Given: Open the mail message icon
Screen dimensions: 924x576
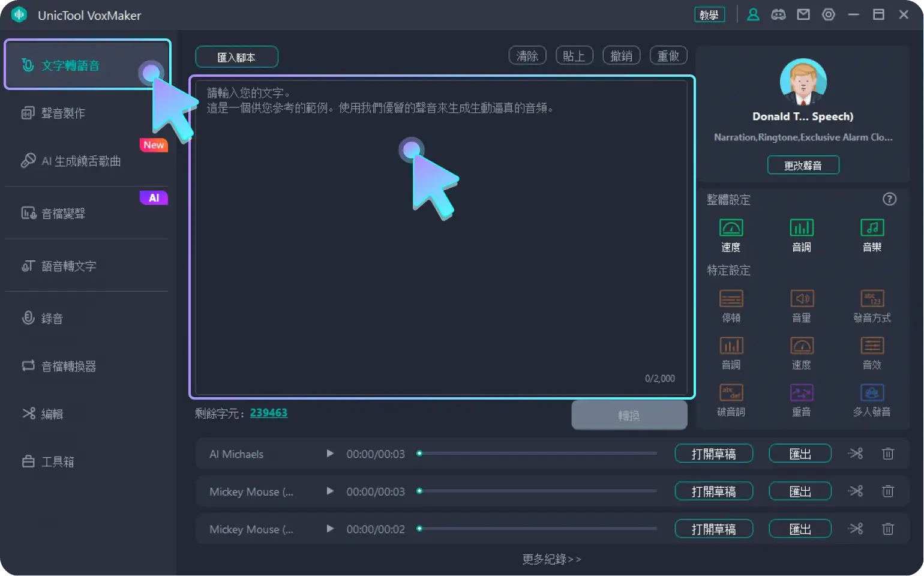Looking at the screenshot, I should point(803,14).
